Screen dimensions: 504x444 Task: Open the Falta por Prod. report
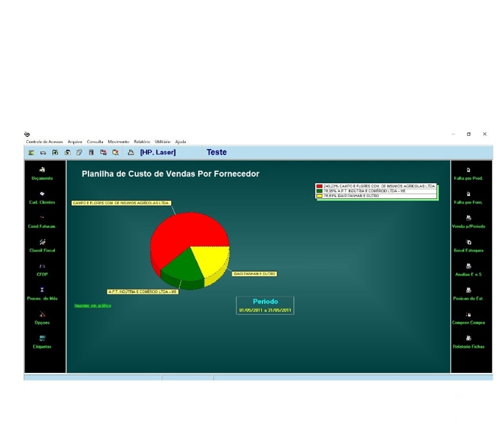pyautogui.click(x=468, y=170)
